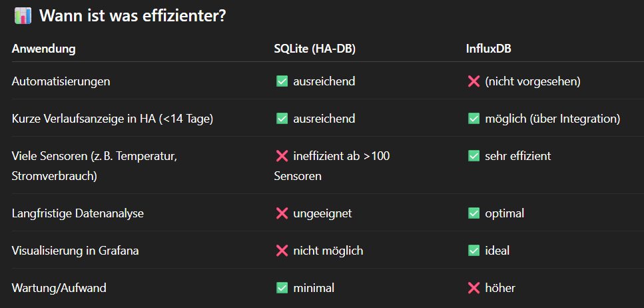Click the Anwendung column header
This screenshot has height=308, width=644.
point(43,49)
